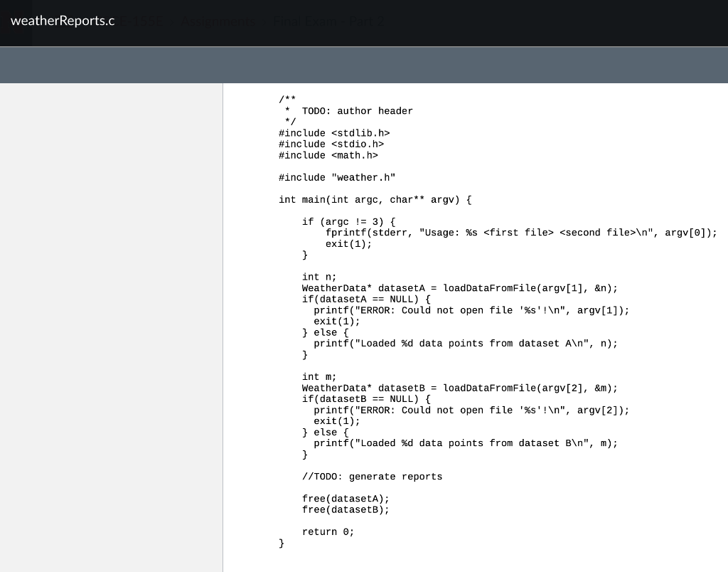Select the loadDataFromFile call for datasetA
Viewport: 728px width, 572px height.
coord(459,288)
